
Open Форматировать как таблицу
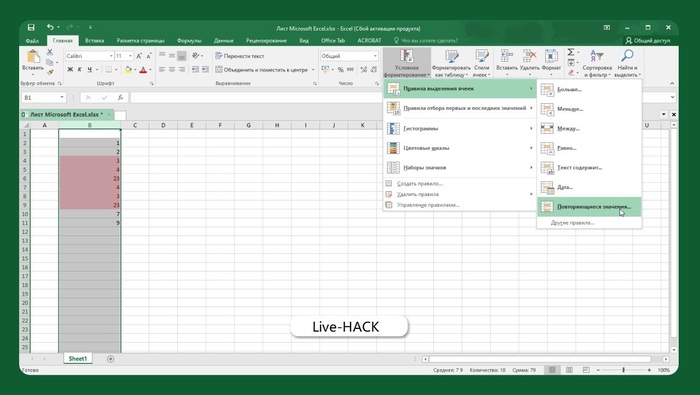click(451, 63)
